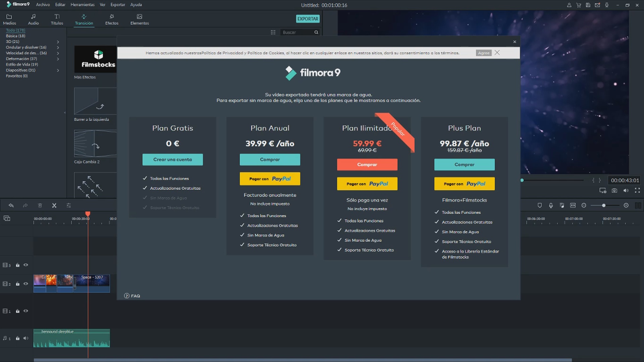
Task: Open the preview quality display settings icon
Action: (x=603, y=190)
